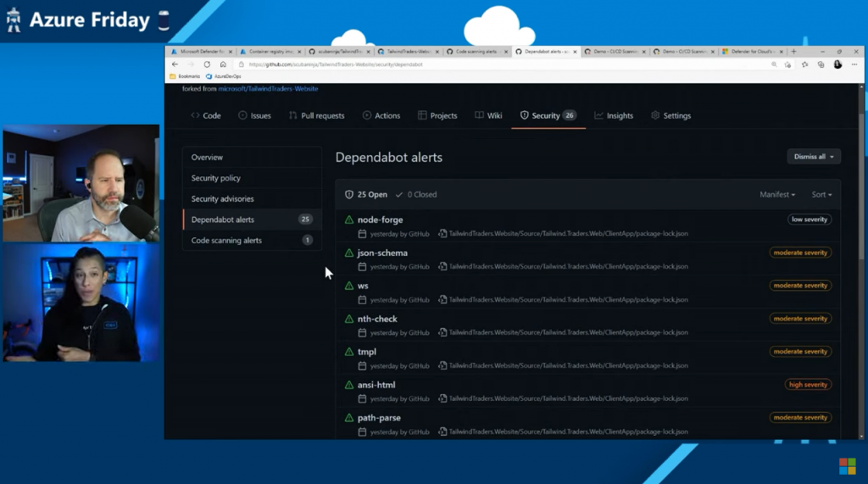Click file icon beside ws manifest path
This screenshot has height=484, width=868.
(x=442, y=299)
